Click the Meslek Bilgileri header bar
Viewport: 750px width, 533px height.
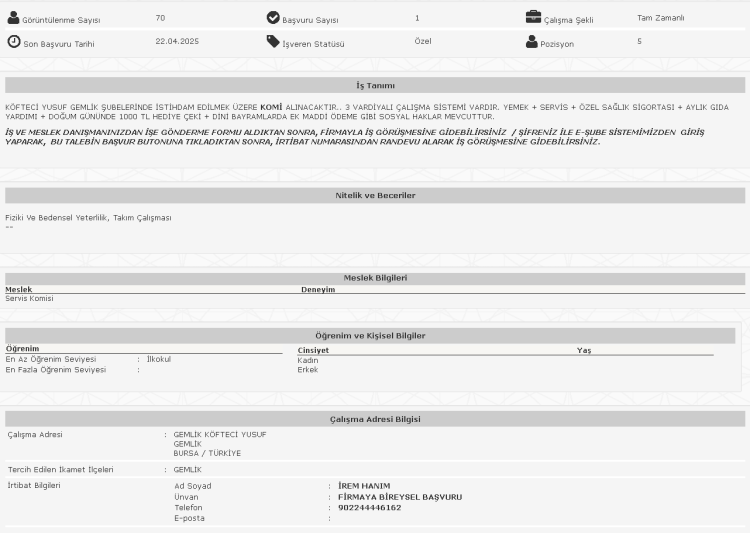click(375, 278)
